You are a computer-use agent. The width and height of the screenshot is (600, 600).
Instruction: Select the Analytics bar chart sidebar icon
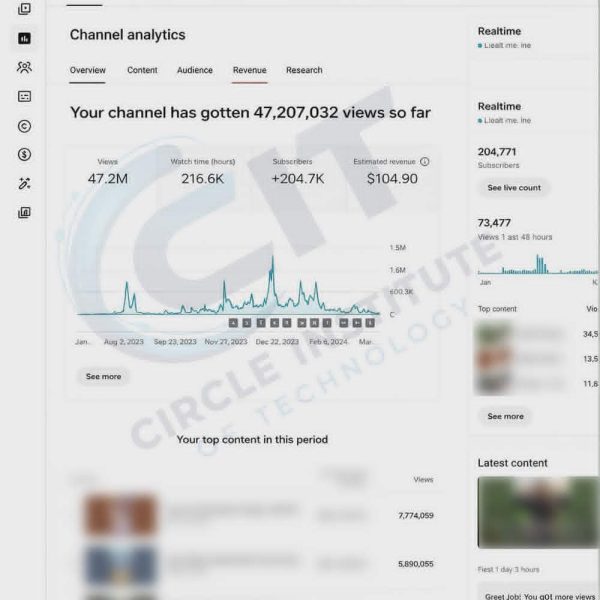click(24, 38)
